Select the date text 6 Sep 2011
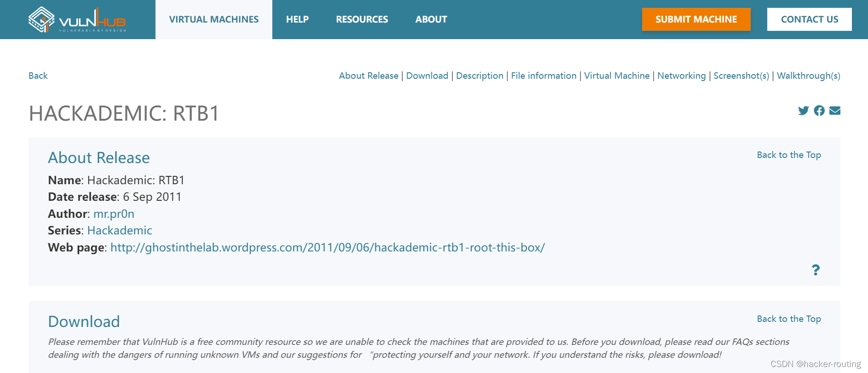Image resolution: width=868 pixels, height=373 pixels. [x=152, y=197]
